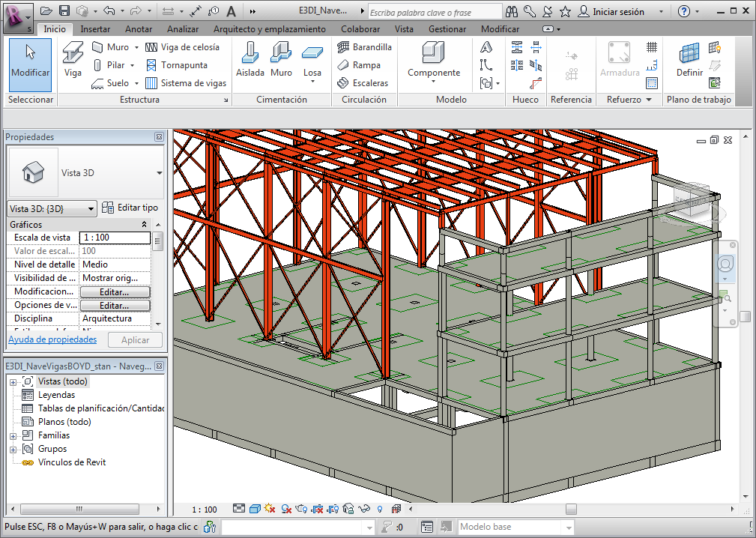
Task: Open the Ayuda de propiedades link
Action: [52, 339]
